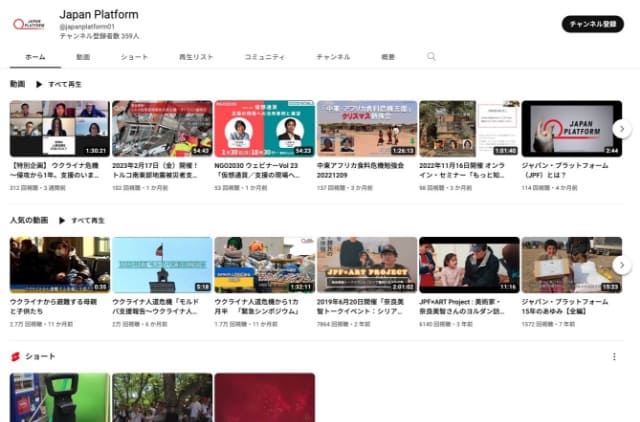
Task: Advance the 動画 row with the right chevron
Action: (622, 129)
